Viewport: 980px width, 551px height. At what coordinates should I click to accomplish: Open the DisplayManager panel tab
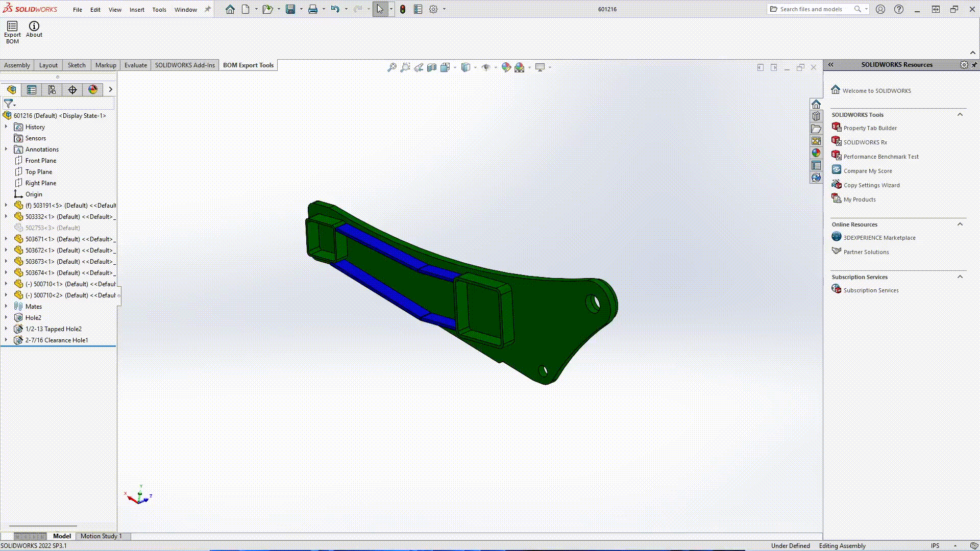pos(92,90)
